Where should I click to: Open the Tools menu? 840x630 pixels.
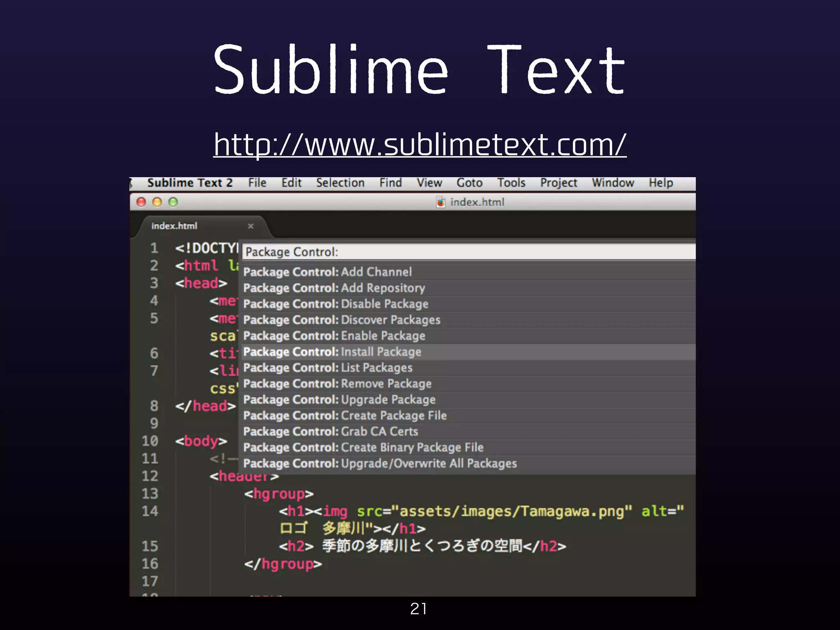(x=511, y=183)
